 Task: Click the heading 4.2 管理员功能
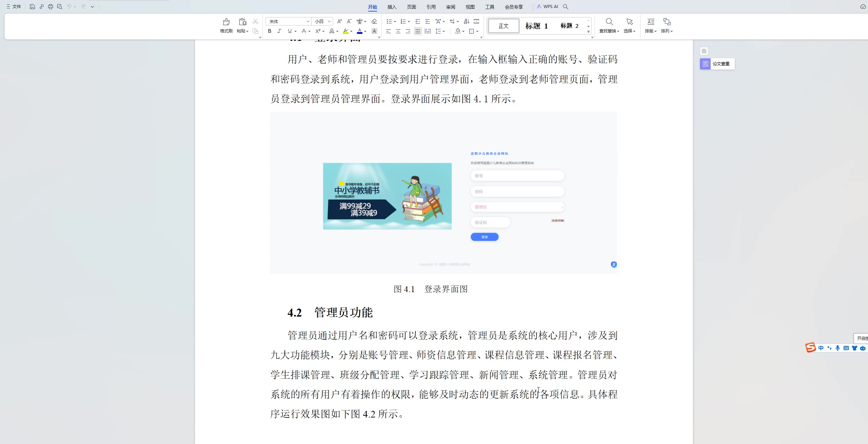(330, 312)
